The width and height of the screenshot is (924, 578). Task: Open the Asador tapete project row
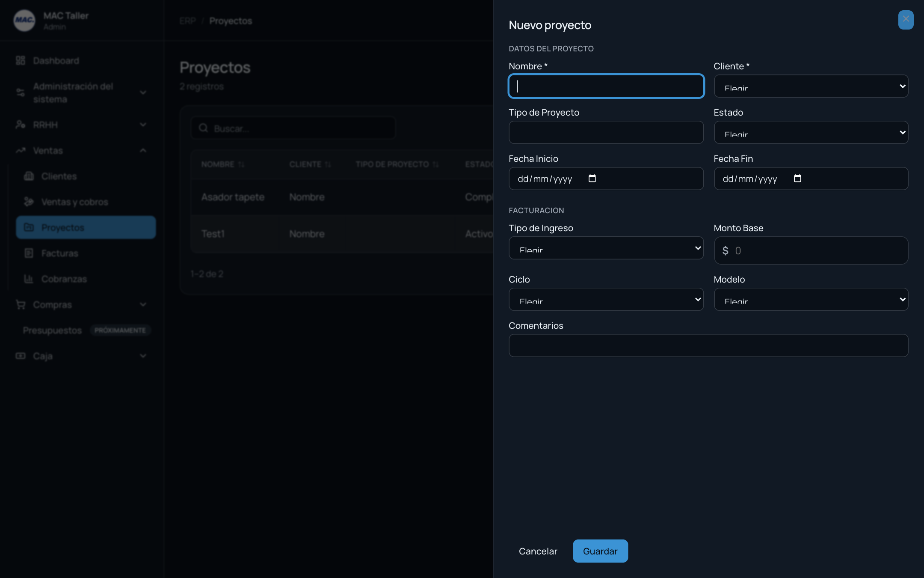(x=342, y=197)
